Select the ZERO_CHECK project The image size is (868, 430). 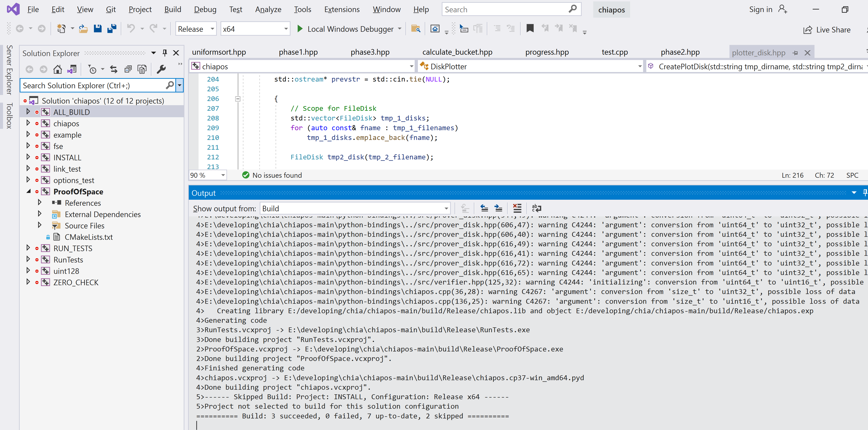(x=76, y=282)
